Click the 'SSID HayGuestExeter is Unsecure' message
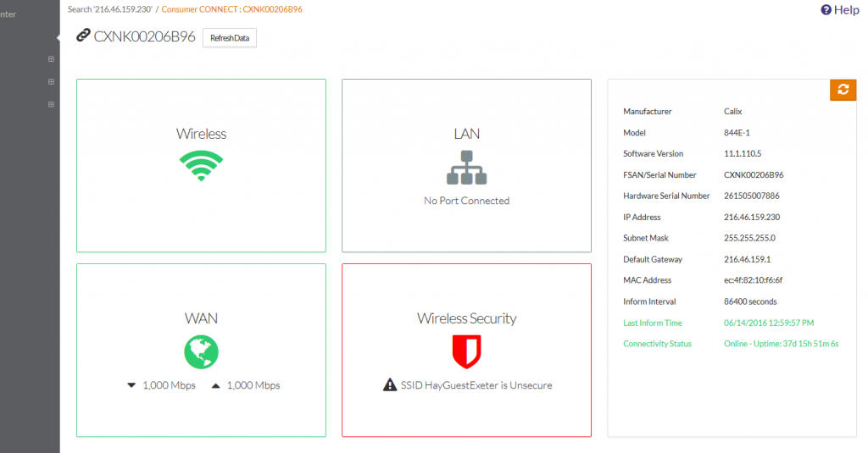 pyautogui.click(x=475, y=385)
